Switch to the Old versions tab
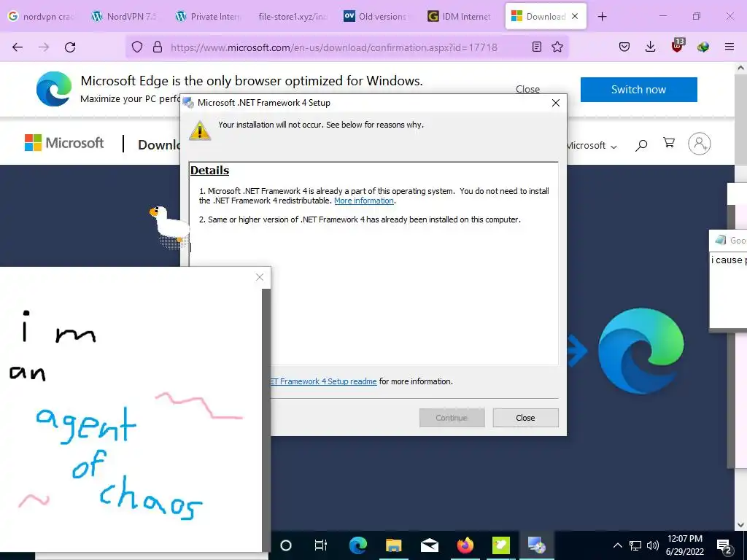 (376, 17)
